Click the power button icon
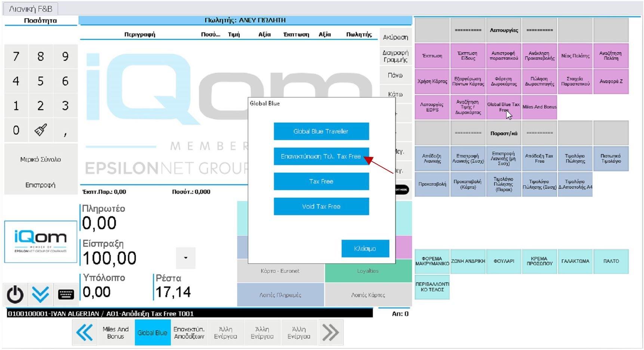This screenshot has height=350, width=644. (15, 294)
